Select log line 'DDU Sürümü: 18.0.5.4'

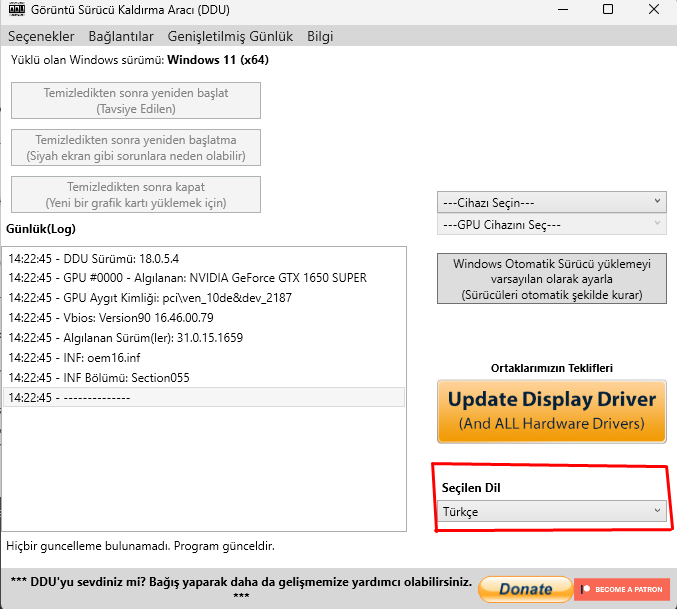204,259
